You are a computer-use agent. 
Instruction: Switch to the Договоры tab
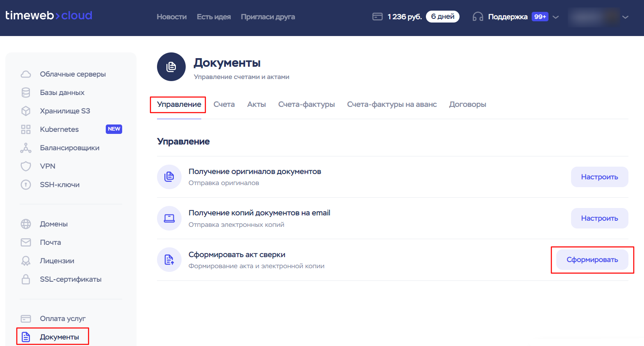[x=467, y=104]
